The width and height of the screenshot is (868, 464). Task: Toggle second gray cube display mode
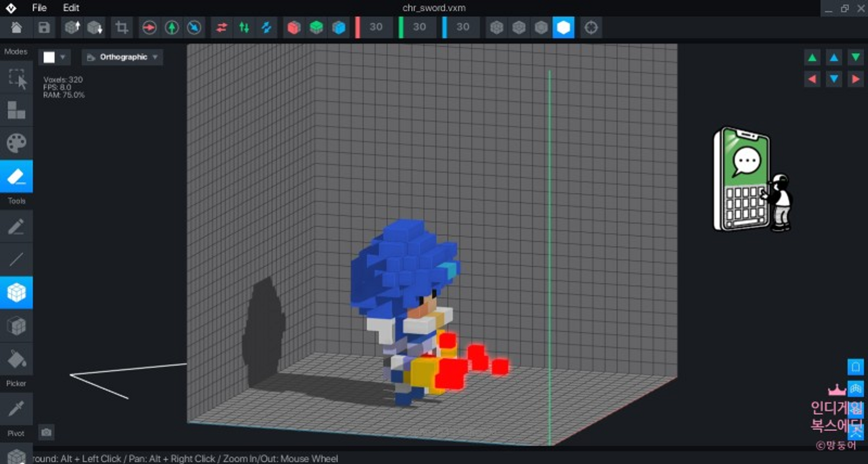coord(519,28)
